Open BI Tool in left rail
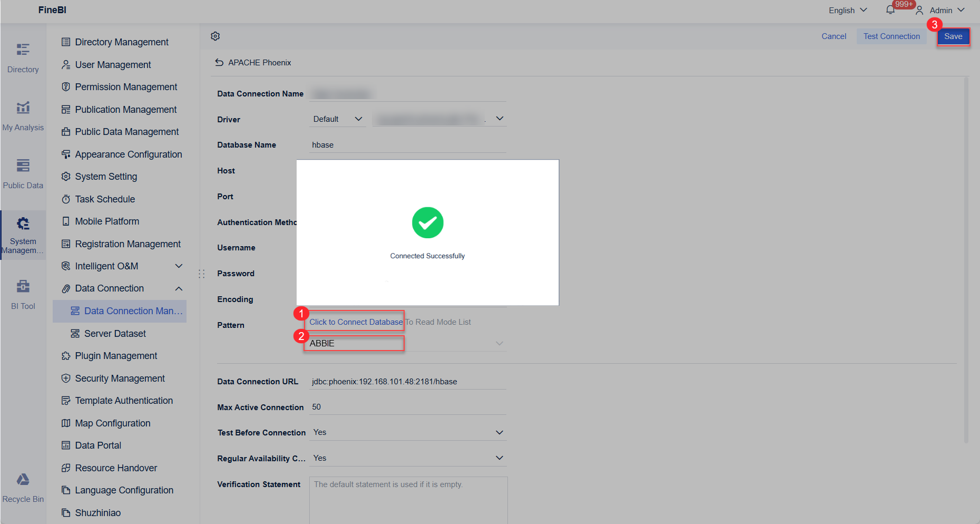Image resolution: width=980 pixels, height=524 pixels. (23, 295)
